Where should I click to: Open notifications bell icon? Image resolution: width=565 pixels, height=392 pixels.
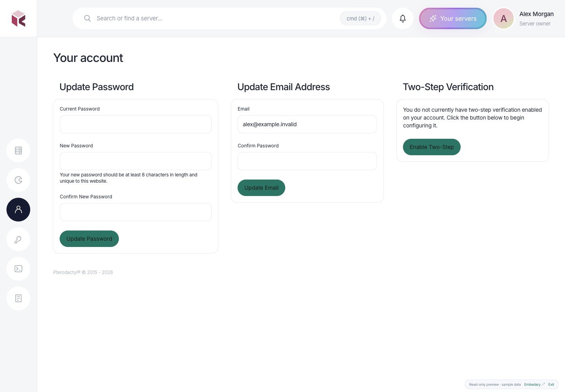[x=403, y=18]
